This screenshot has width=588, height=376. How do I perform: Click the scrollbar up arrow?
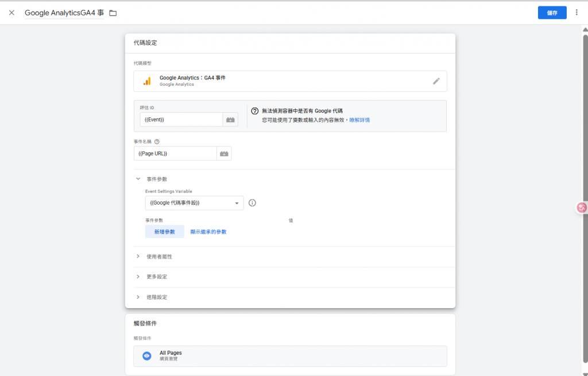[x=585, y=29]
